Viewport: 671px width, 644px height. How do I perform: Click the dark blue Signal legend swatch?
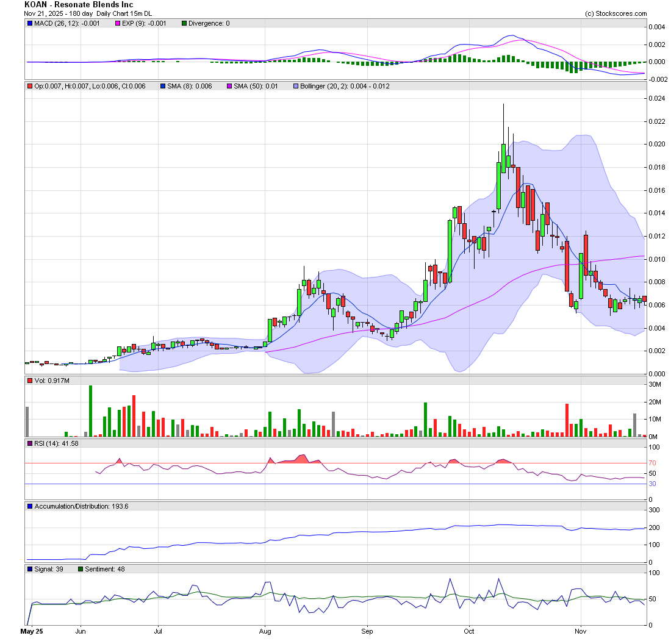click(x=30, y=569)
